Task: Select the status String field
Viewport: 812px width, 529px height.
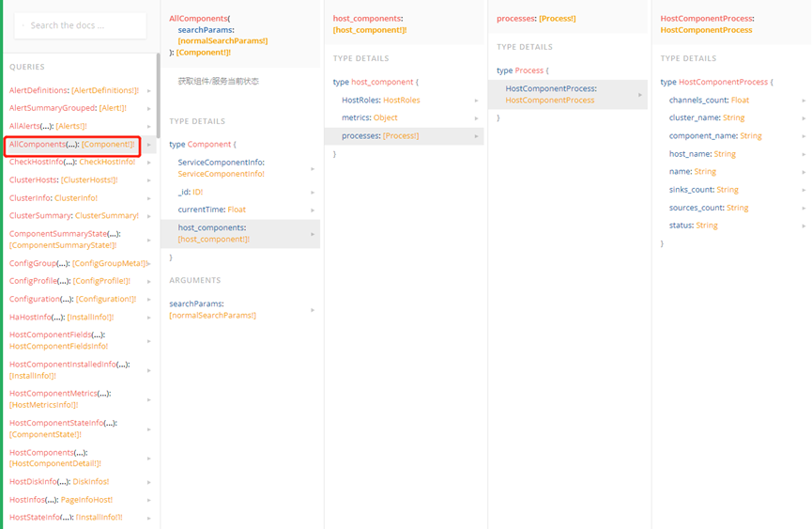Action: [x=694, y=226]
